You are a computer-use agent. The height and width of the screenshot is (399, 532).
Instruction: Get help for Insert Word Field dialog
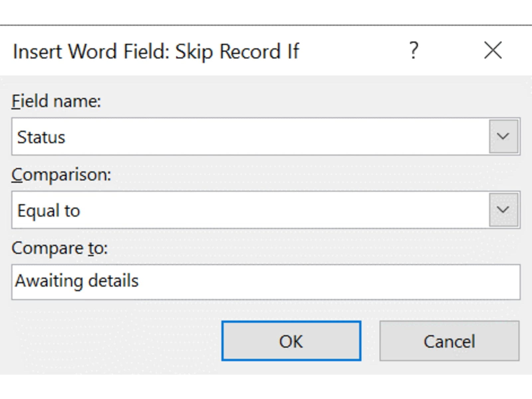tap(413, 51)
